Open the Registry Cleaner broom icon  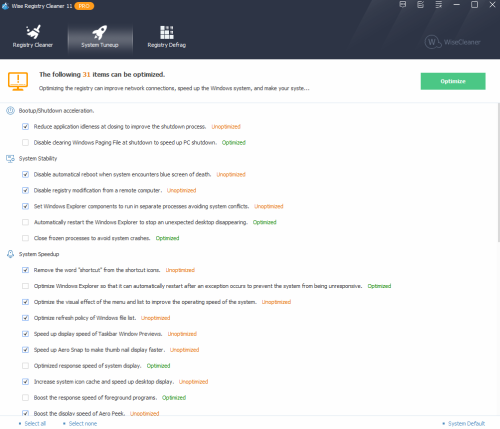33,32
